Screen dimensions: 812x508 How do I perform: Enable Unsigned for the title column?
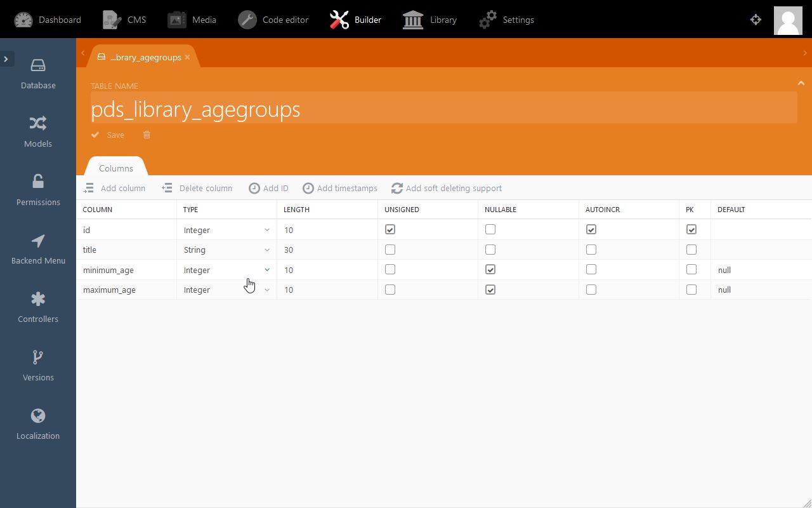click(390, 250)
